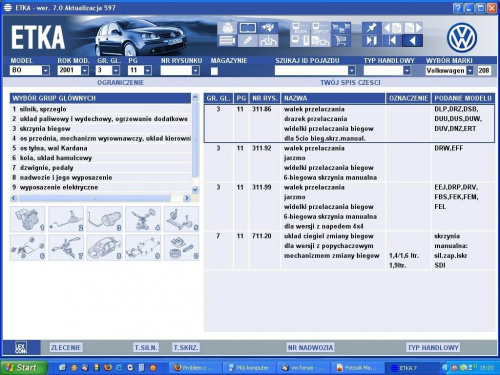Open the TYP HANDLOWY dropdown at top

[407, 70]
